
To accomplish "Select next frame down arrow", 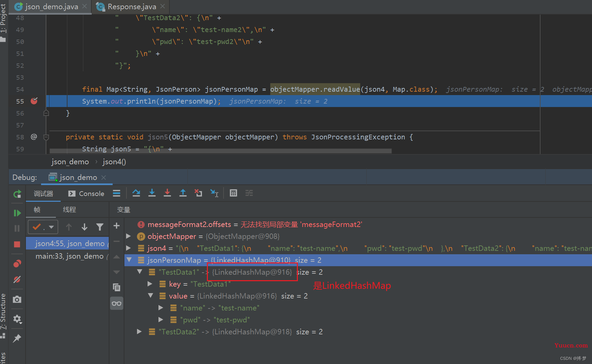I will click(85, 227).
